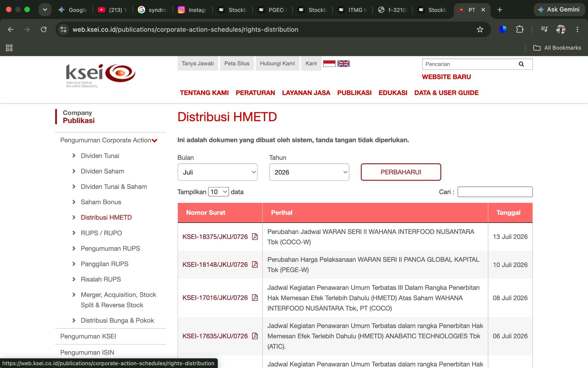Switch site language to Indonesian flag
Image resolution: width=588 pixels, height=368 pixels.
(x=329, y=63)
